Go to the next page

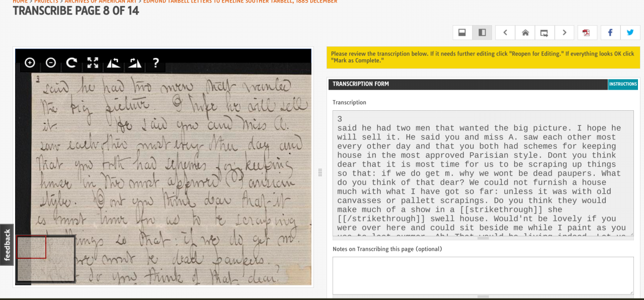pos(565,33)
